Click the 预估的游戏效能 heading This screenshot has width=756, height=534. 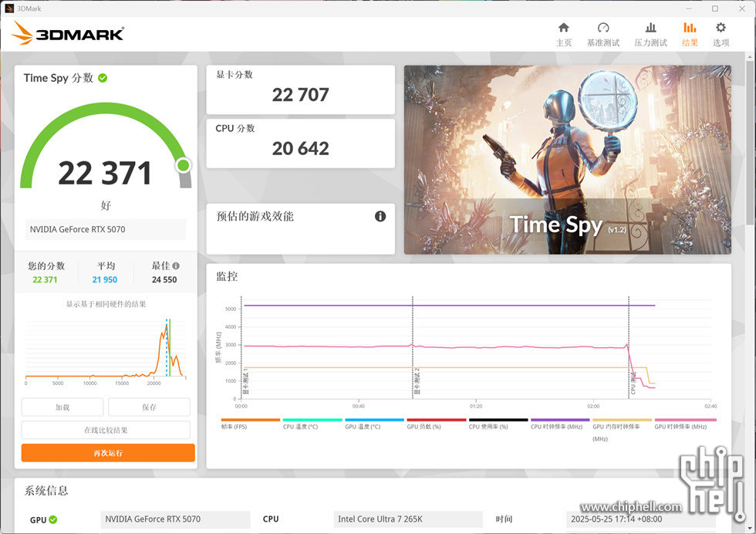pos(255,216)
